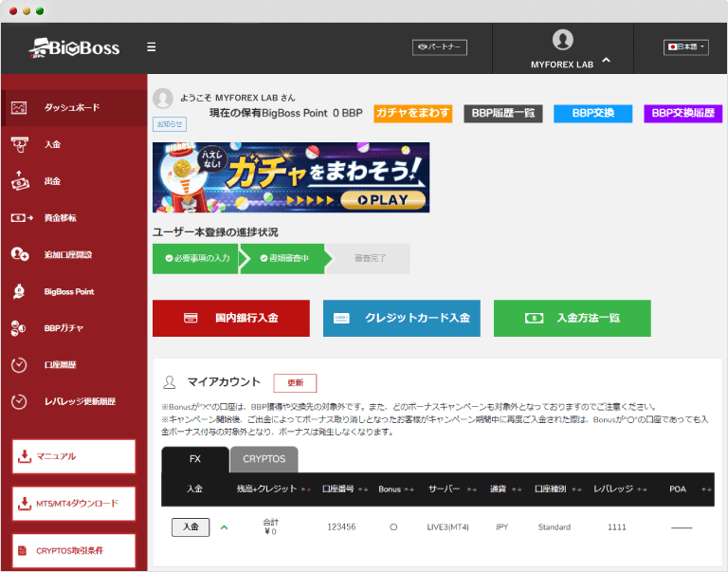Expand account row with green chevron
The width and height of the screenshot is (728, 572).
(225, 527)
